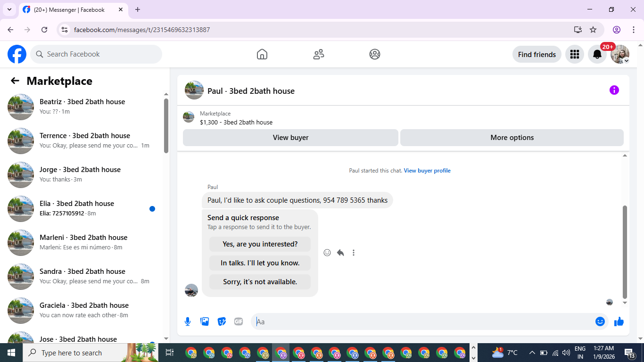
Task: Open Chrome profile icon
Action: coord(616,30)
